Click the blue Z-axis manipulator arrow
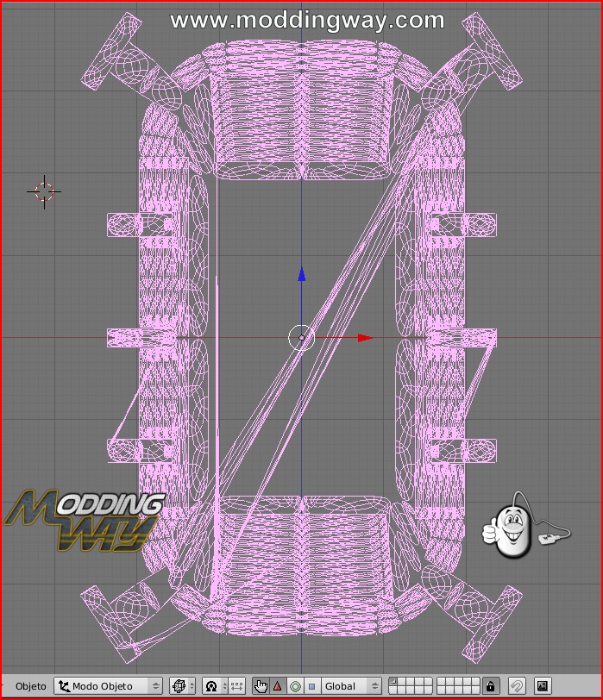603x700 pixels. (301, 275)
